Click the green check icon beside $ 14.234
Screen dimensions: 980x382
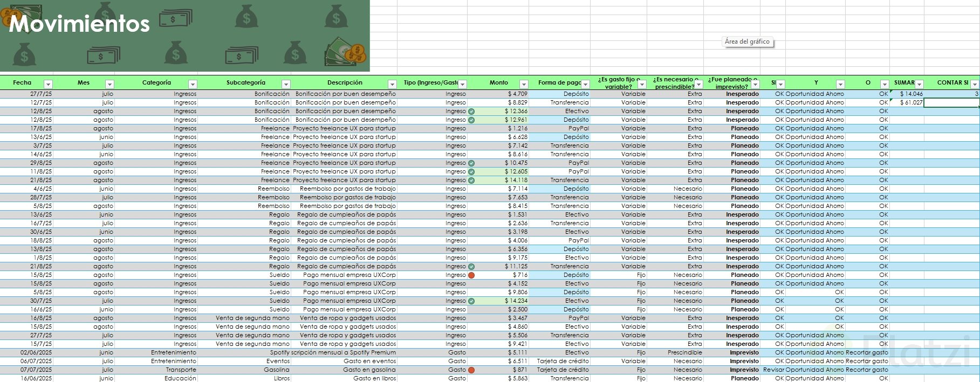471,301
